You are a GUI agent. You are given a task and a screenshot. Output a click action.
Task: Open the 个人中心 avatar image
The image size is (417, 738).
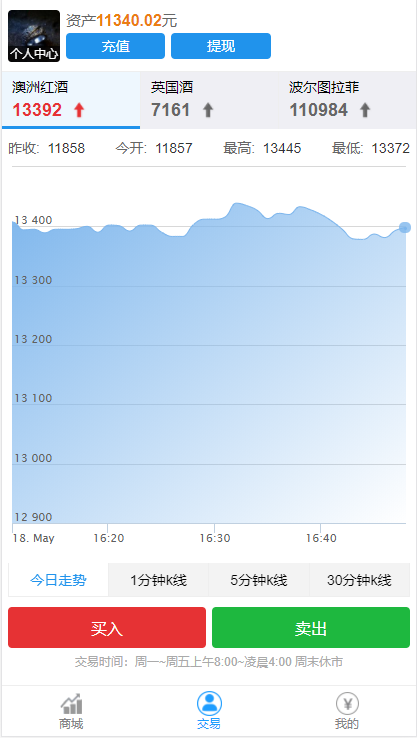point(34,36)
